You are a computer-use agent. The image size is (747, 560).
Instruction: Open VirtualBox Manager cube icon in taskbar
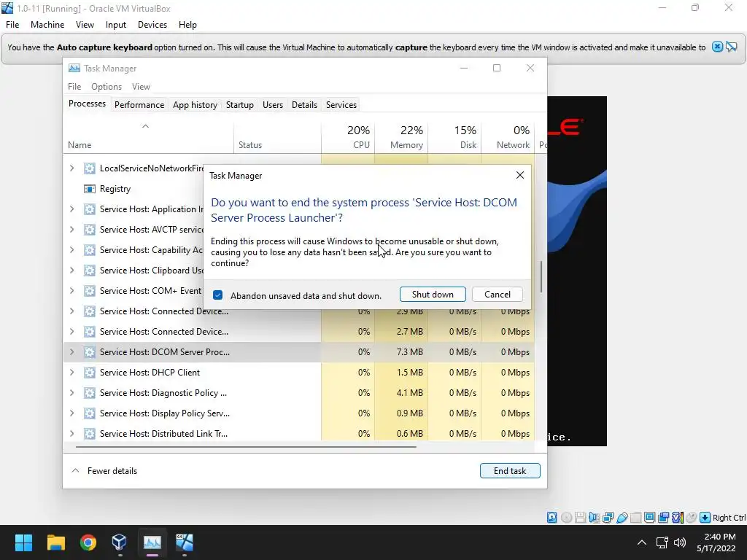tap(119, 542)
